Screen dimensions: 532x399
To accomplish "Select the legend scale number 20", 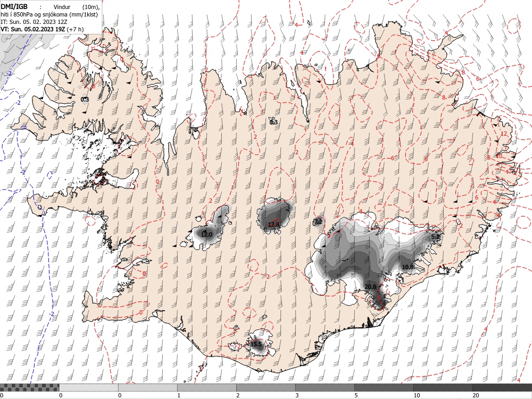I will (476, 395).
